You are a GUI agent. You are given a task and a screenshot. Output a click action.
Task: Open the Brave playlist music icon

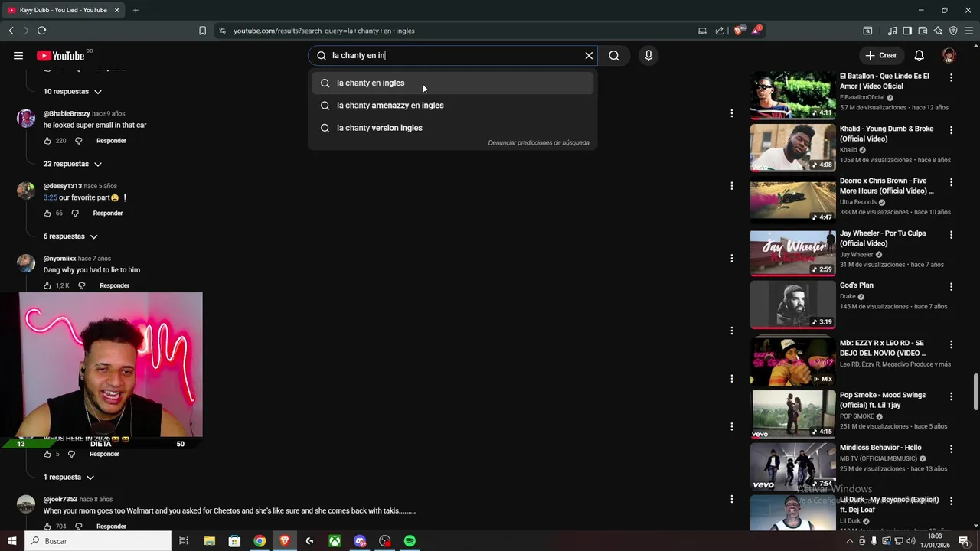(892, 31)
